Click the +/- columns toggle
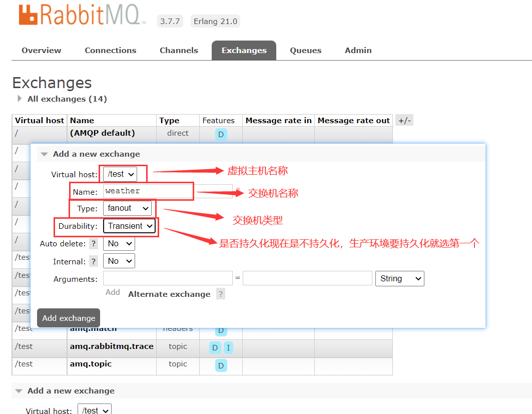 [404, 121]
